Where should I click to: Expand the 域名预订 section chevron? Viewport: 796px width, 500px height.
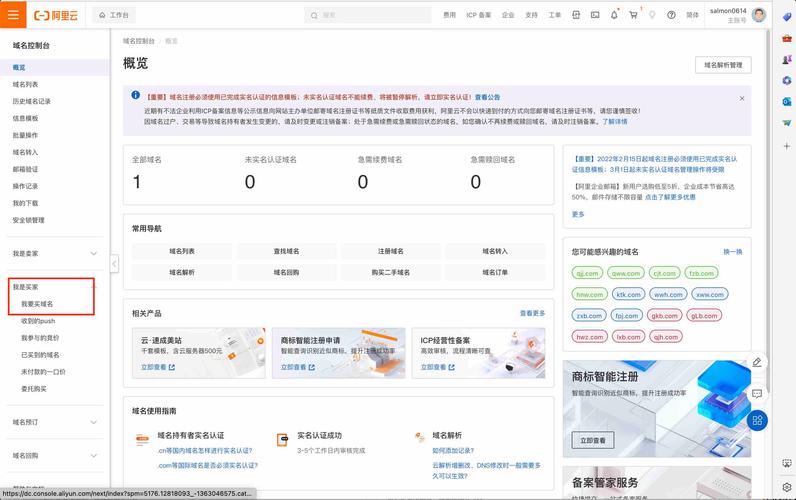coord(93,422)
